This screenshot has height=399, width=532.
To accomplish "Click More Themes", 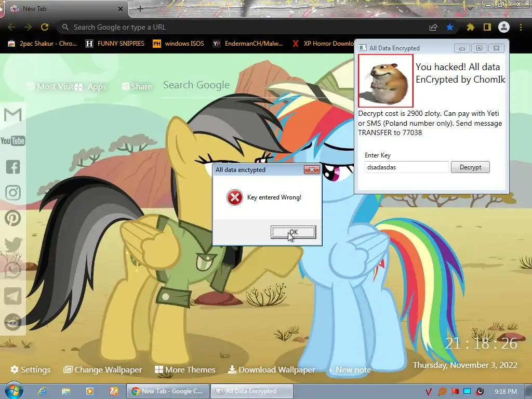I will point(185,369).
